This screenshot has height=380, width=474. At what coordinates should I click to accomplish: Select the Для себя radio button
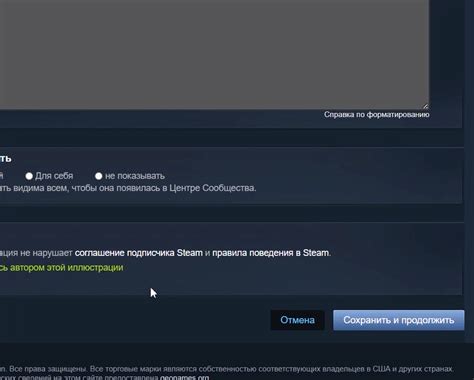pyautogui.click(x=29, y=176)
